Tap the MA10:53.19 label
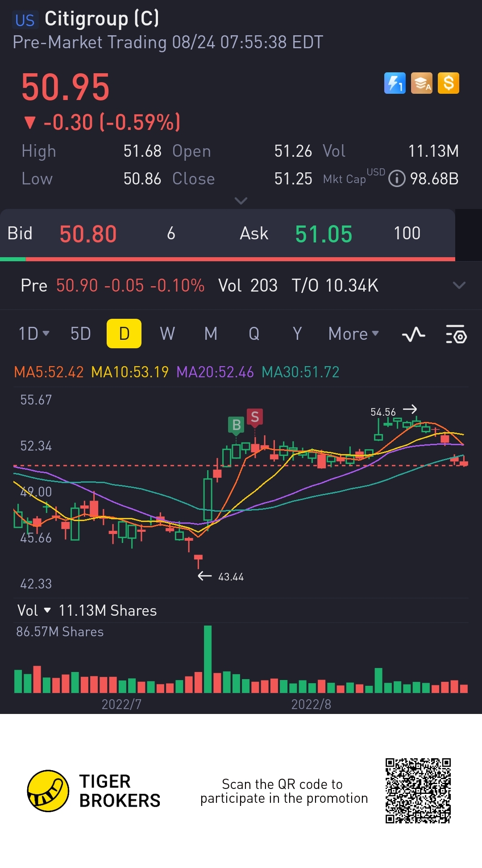Screen dimensions: 482x868 click(130, 372)
